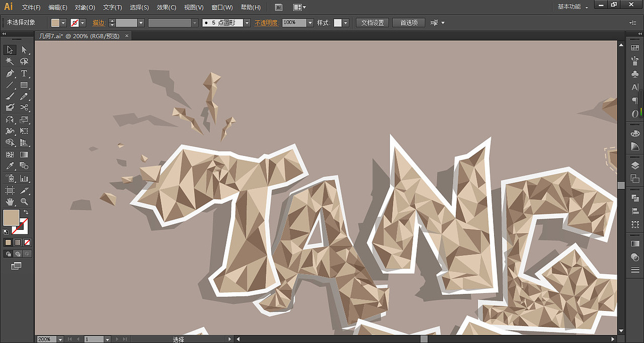Open the Paragraph panel icon
Screen dimensions: 644x343
634,101
